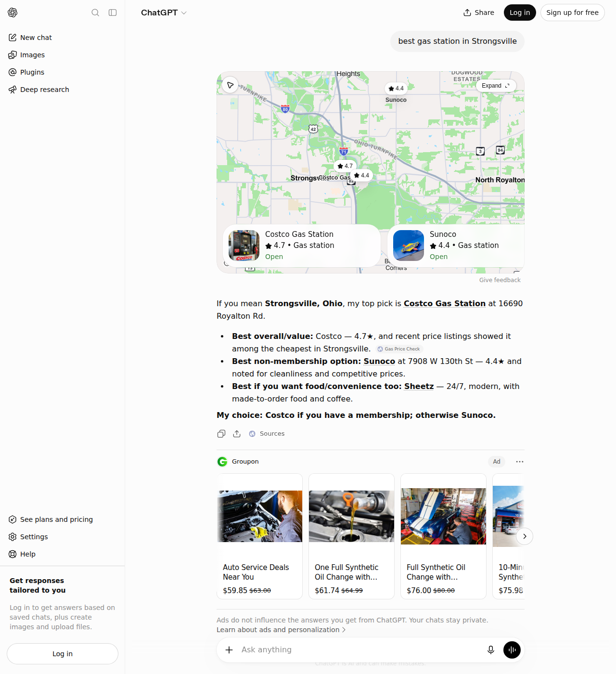Click the plus attach icon in the message box

pyautogui.click(x=230, y=650)
